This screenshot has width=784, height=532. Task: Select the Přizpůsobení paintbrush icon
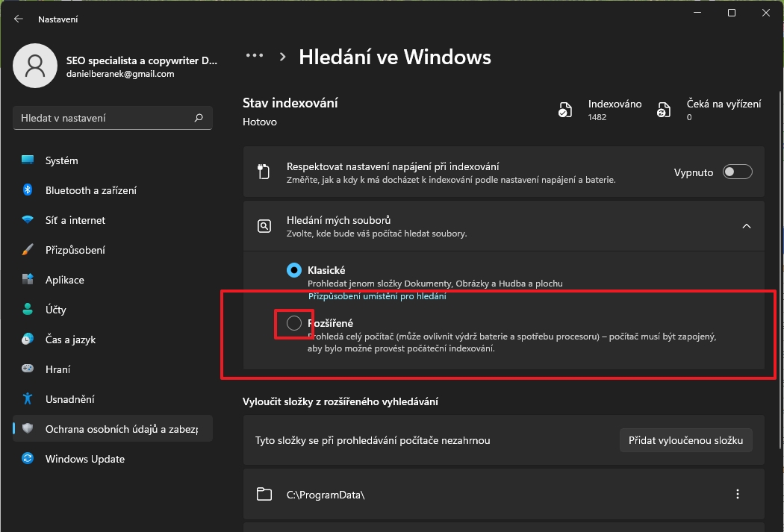28,249
